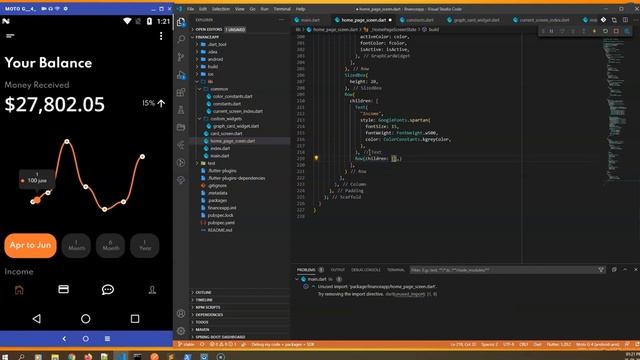Image resolution: width=640 pixels, height=360 pixels.
Task: Collapse main.dart entry in Problems panel
Action: click(297, 279)
